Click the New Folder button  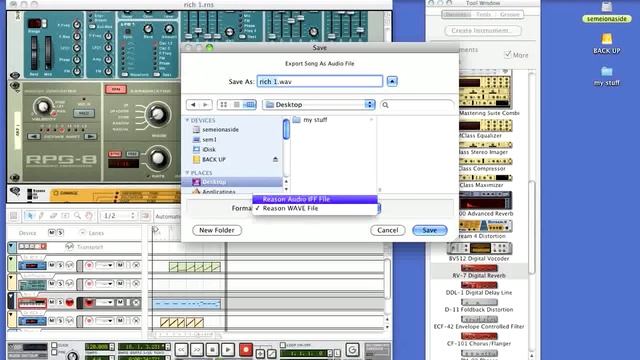pos(217,230)
